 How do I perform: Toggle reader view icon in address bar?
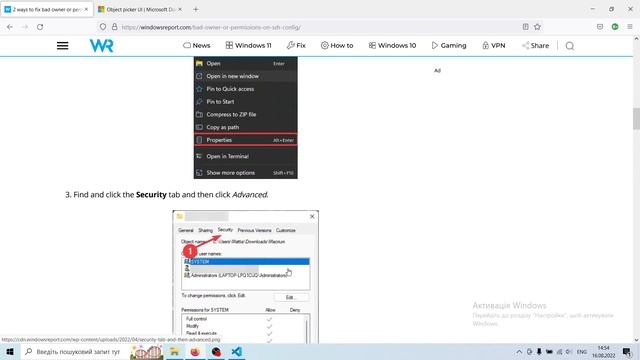[x=526, y=27]
